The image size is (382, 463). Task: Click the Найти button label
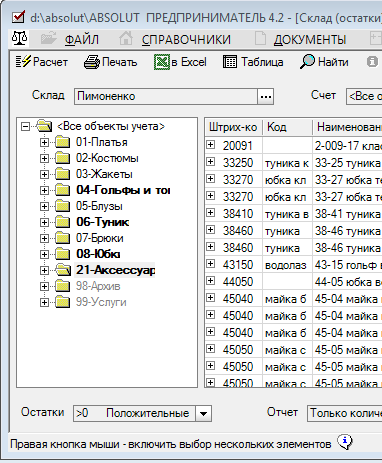(x=333, y=62)
